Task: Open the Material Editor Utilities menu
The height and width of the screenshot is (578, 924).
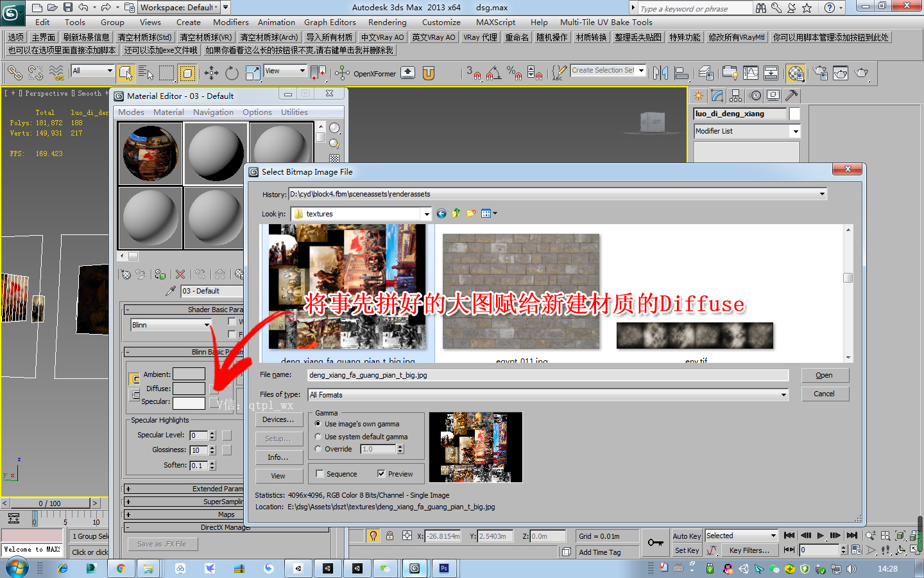Action: [x=295, y=112]
